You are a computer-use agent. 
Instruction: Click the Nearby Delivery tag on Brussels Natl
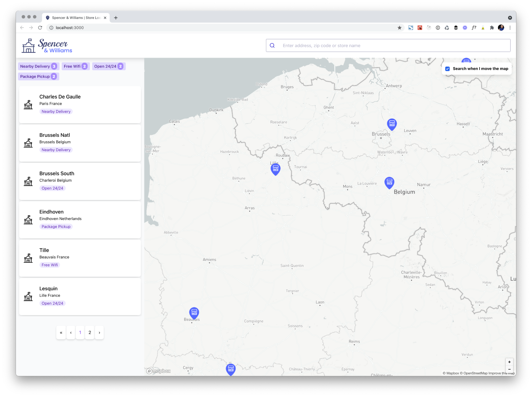pyautogui.click(x=56, y=150)
